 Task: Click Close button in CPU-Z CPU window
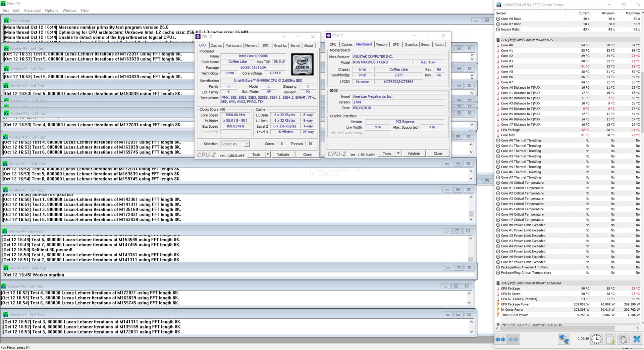point(307,155)
